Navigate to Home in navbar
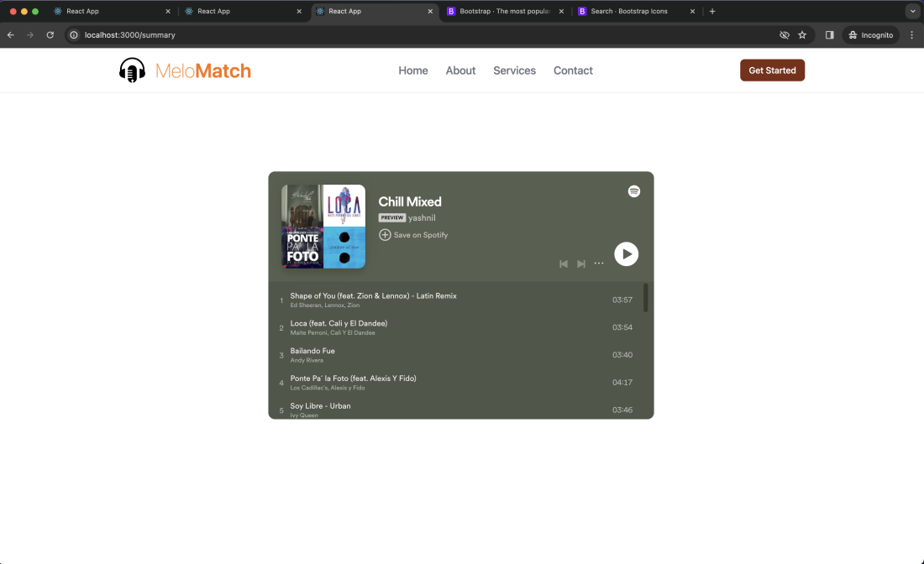 413,70
